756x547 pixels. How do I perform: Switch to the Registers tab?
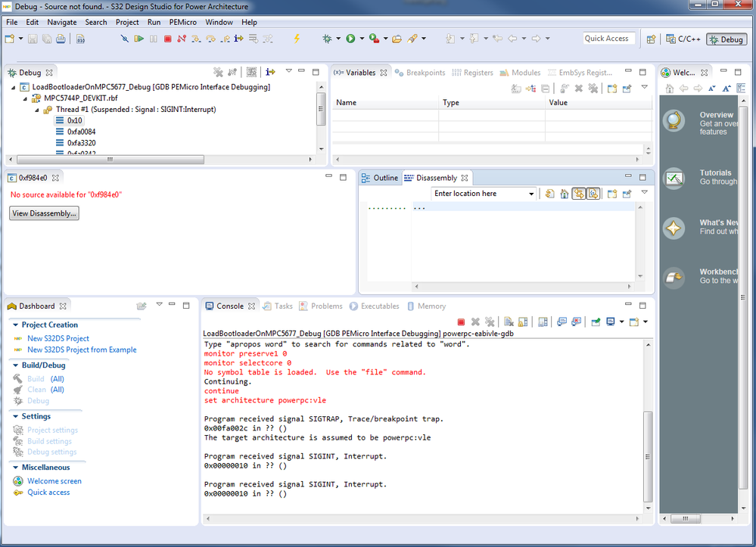tap(473, 73)
